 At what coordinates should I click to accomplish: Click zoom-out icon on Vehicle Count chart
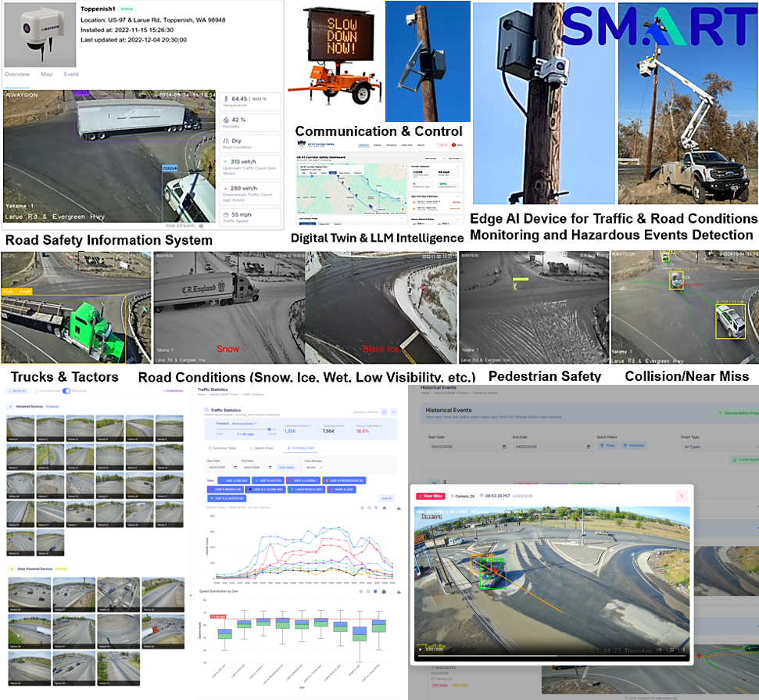(369, 508)
